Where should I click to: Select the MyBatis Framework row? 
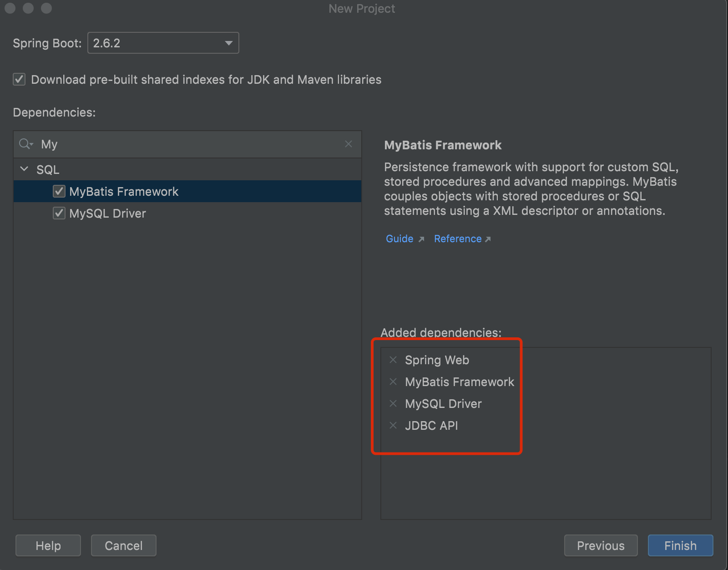click(x=187, y=191)
